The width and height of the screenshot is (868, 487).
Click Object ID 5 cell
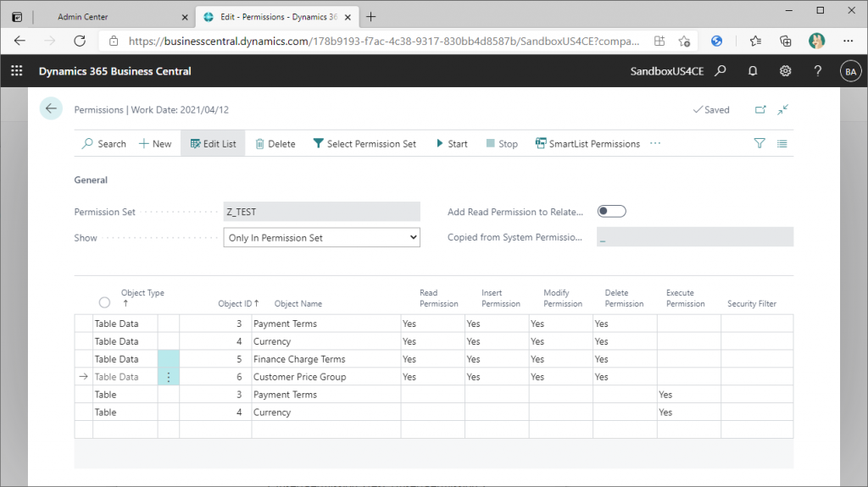point(215,359)
